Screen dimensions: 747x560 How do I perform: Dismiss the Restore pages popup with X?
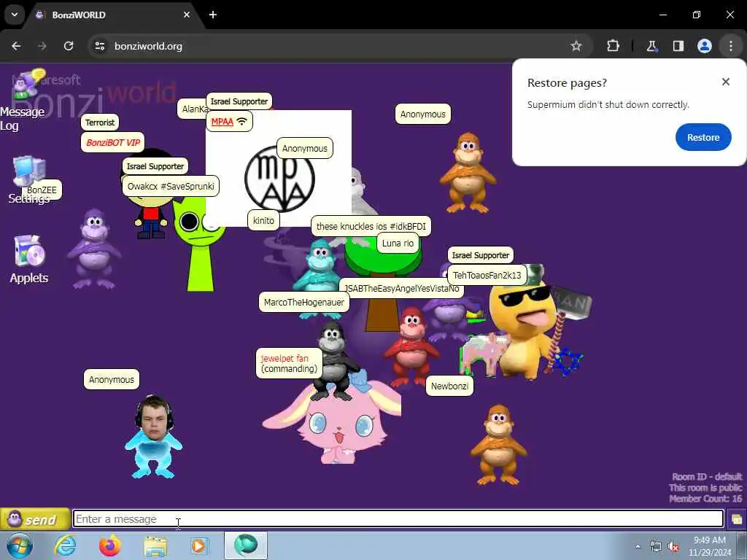(726, 82)
